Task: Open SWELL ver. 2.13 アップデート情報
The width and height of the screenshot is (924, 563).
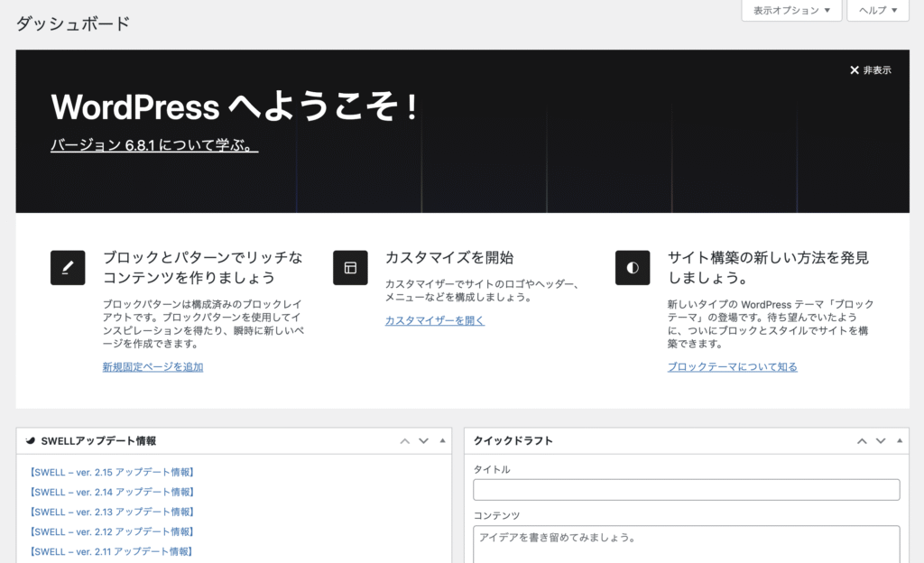Action: coord(112,512)
